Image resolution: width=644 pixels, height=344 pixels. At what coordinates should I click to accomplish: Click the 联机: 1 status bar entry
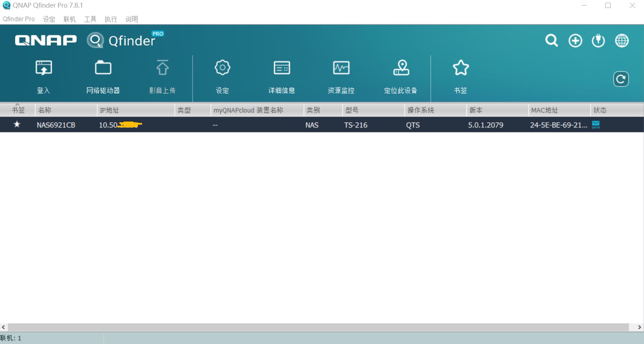click(11, 338)
